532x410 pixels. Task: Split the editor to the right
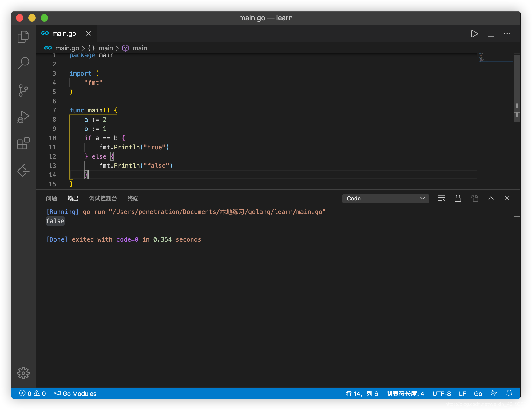491,33
